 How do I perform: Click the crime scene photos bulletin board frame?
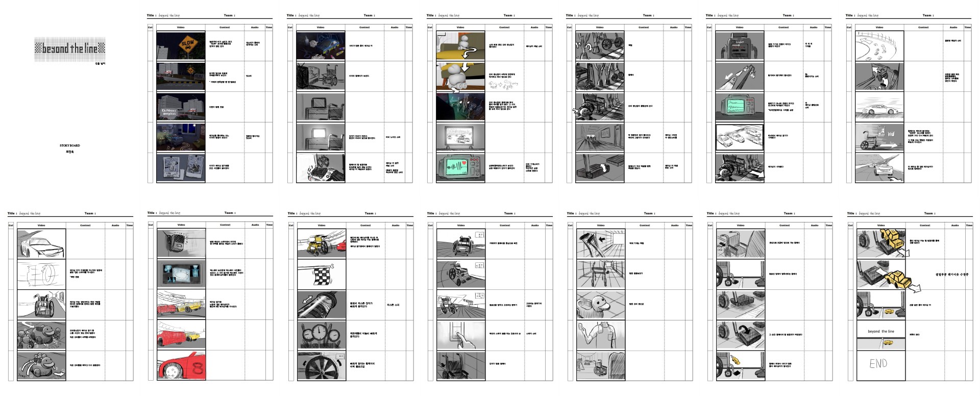point(180,168)
